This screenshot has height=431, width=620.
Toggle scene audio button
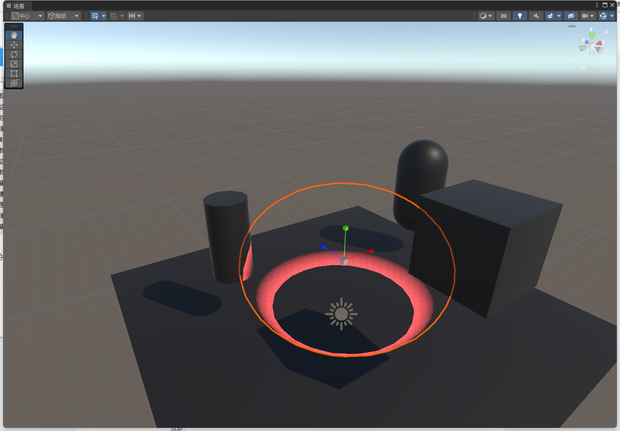coord(536,16)
